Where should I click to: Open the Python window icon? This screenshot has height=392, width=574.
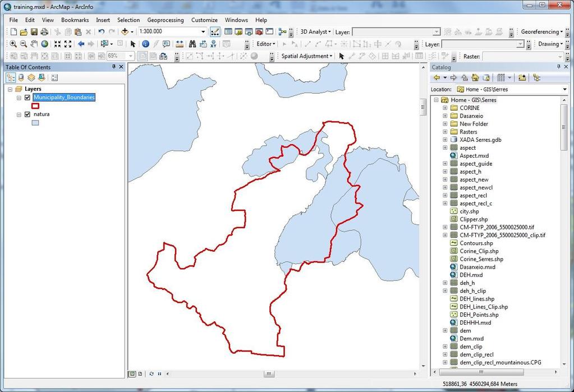269,32
